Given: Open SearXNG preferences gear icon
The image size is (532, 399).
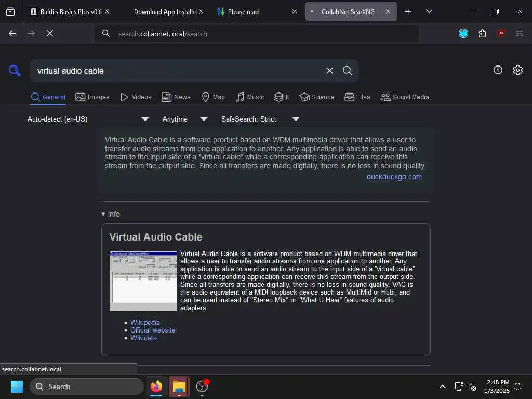Looking at the screenshot, I should coord(518,70).
